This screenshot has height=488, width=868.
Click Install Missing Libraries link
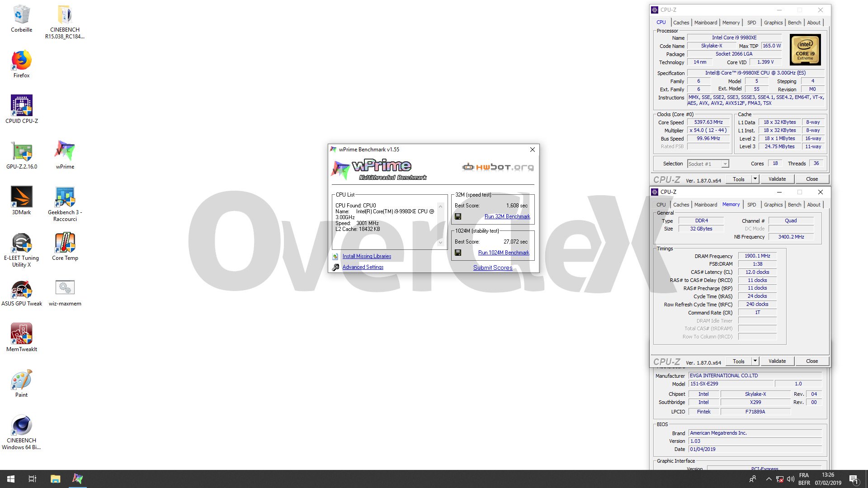(x=367, y=256)
